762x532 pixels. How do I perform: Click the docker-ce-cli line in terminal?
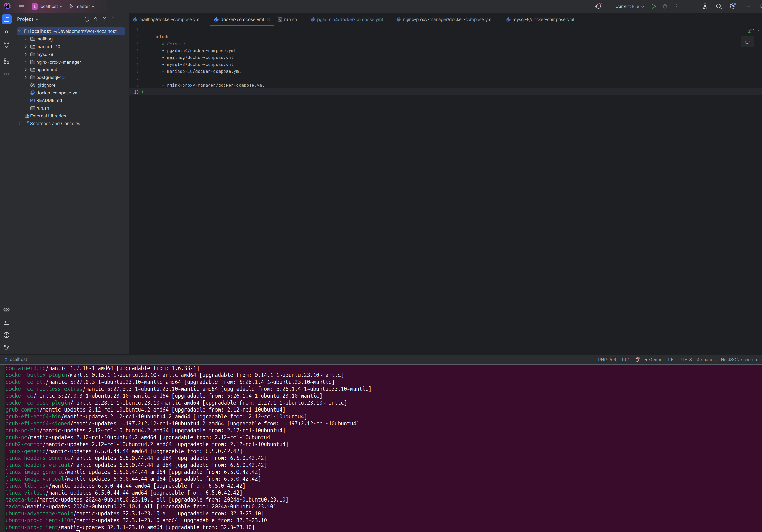click(x=170, y=382)
